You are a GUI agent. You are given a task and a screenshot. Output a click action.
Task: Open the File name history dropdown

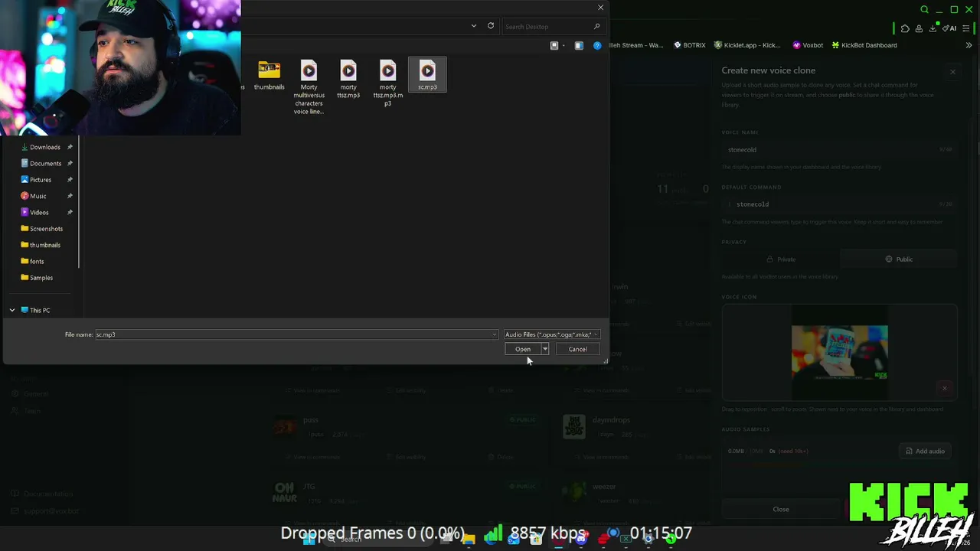pos(494,334)
